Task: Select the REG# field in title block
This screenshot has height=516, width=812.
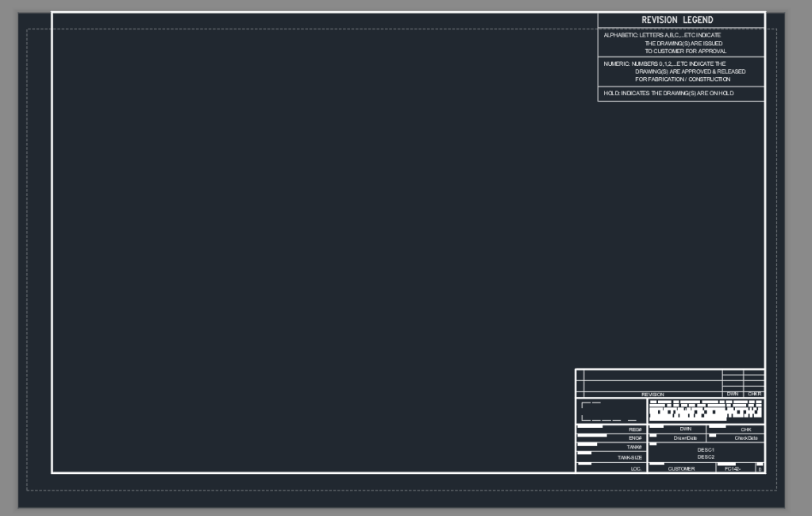Action: 635,429
